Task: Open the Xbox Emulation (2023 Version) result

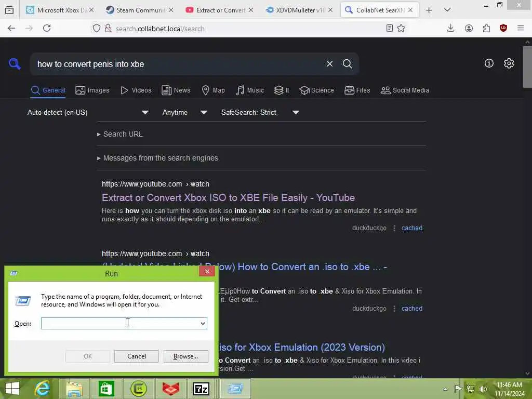Action: (302, 347)
